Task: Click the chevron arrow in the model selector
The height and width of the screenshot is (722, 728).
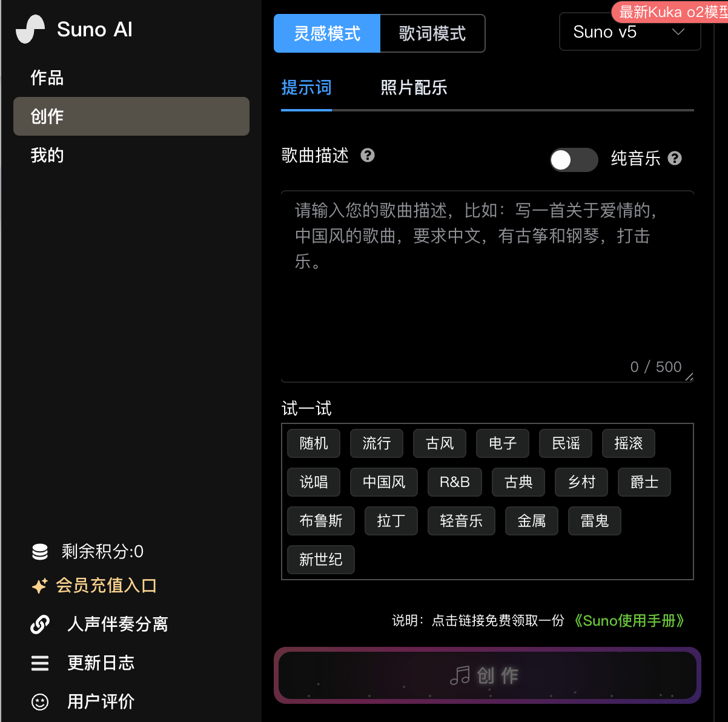Action: [678, 32]
